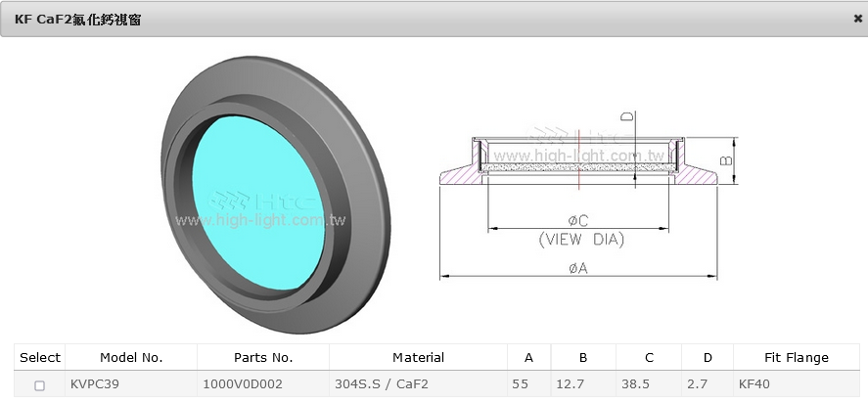The width and height of the screenshot is (868, 403).
Task: Click the KF40 fit flange cell
Action: click(x=754, y=385)
